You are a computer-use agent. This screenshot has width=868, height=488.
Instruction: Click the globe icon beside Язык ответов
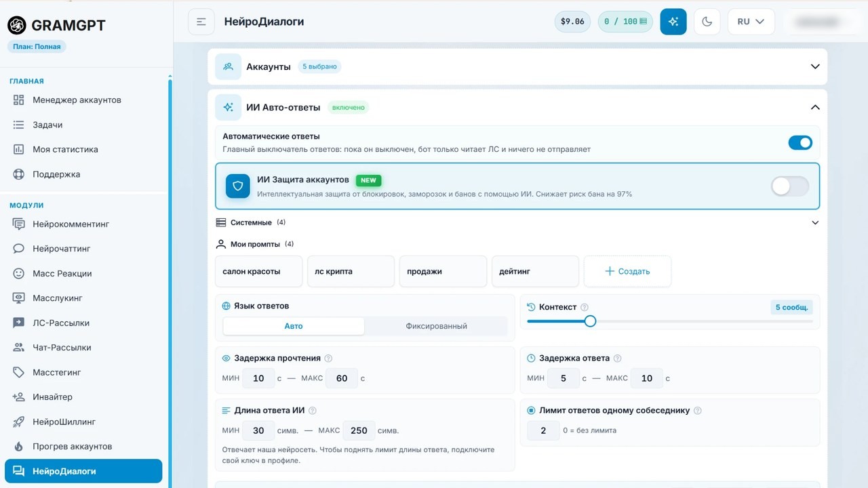point(226,306)
